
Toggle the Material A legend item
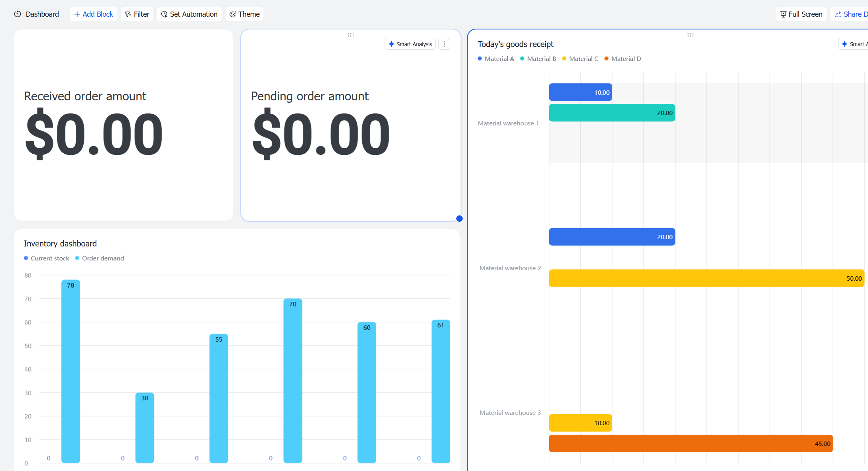[496, 59]
